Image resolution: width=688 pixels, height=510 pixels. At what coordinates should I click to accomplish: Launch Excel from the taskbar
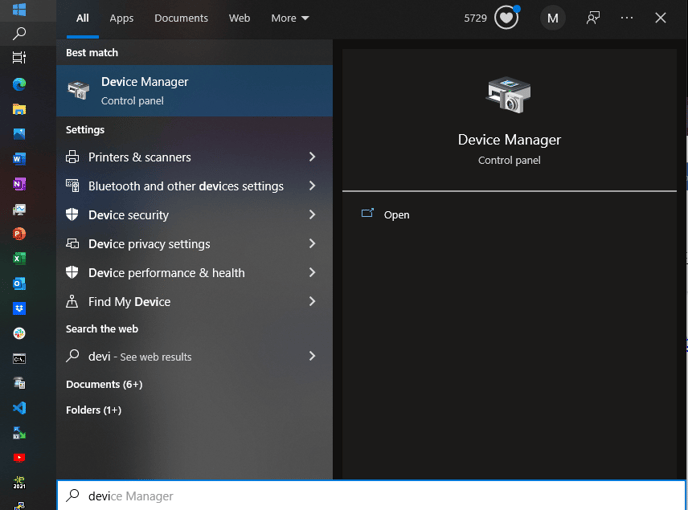point(19,259)
